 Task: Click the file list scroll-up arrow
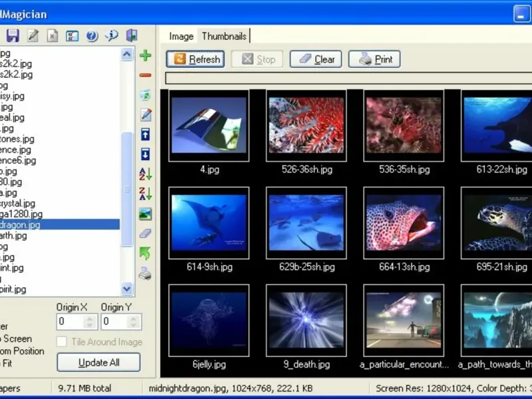127,55
